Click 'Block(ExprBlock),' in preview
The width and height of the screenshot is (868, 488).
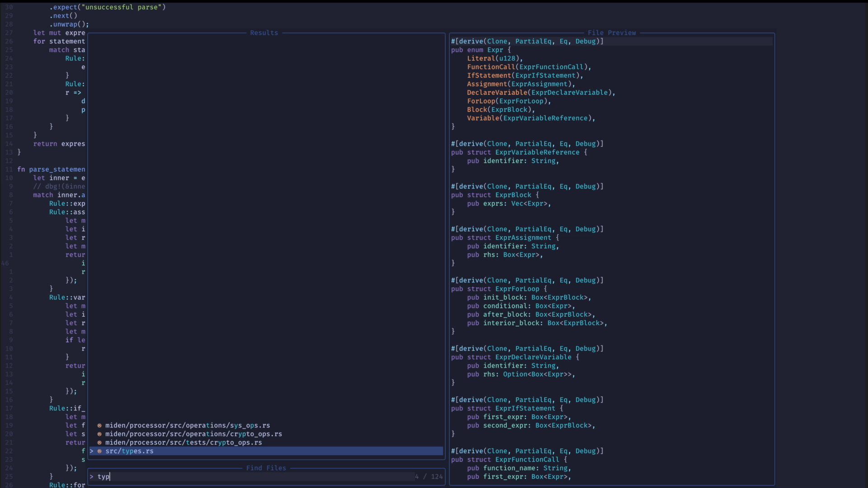tap(501, 110)
